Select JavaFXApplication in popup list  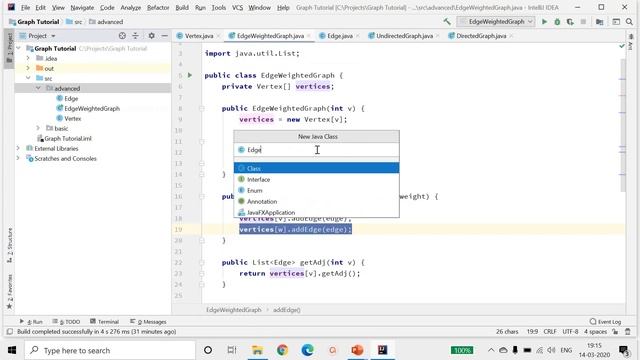[316, 212]
